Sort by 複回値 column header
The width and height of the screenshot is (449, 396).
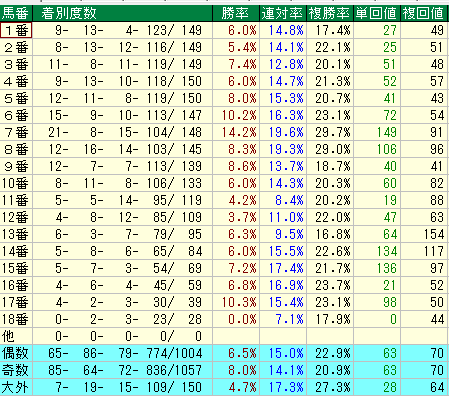(x=424, y=13)
